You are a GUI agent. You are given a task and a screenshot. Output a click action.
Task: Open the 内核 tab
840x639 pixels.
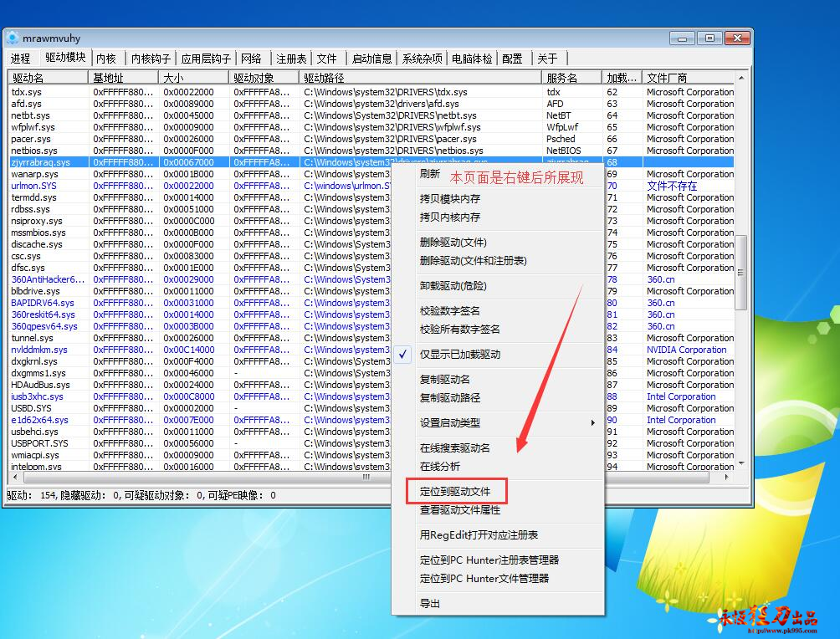(x=106, y=59)
